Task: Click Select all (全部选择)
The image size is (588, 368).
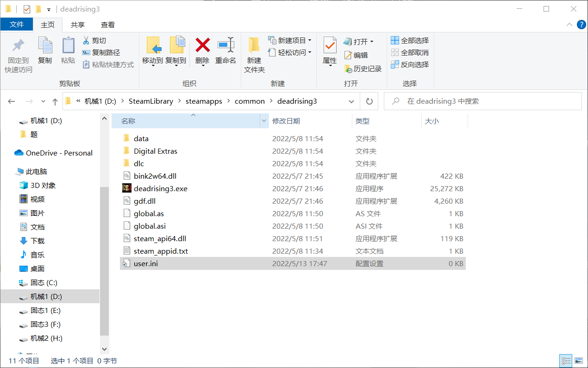Action: tap(410, 41)
